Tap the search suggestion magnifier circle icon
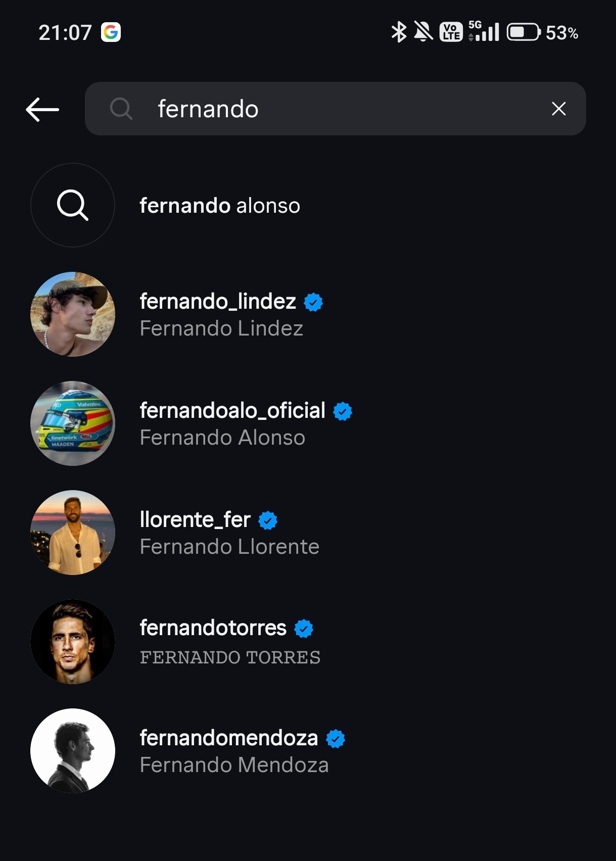616x861 pixels. 73,205
